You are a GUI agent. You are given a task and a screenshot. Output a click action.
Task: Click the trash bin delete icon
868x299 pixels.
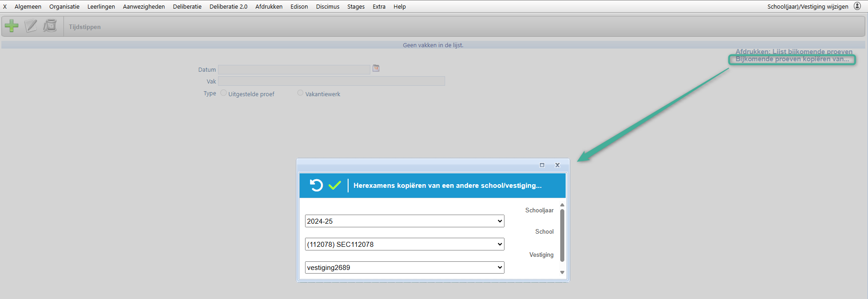[50, 26]
